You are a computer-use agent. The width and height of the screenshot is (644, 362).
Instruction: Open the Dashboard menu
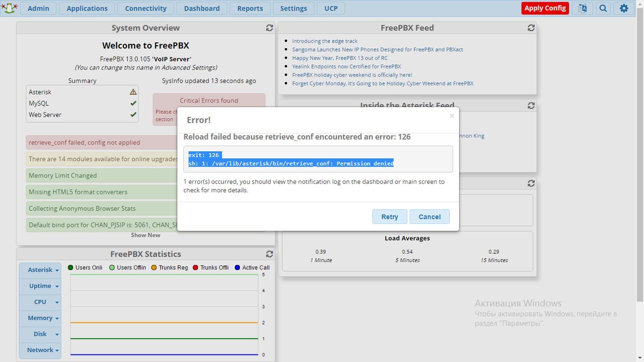click(x=202, y=8)
